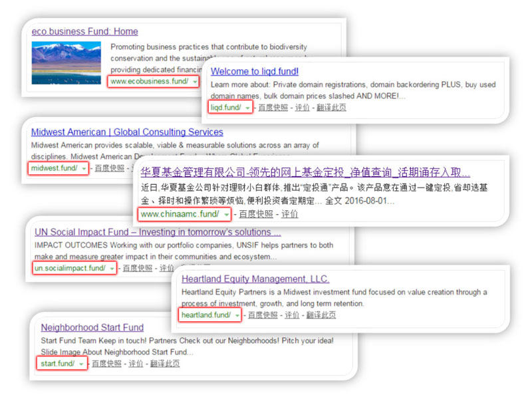Expand dropdown arrow beside un.socialimpact.fund/
The height and width of the screenshot is (399, 532).
click(x=112, y=269)
